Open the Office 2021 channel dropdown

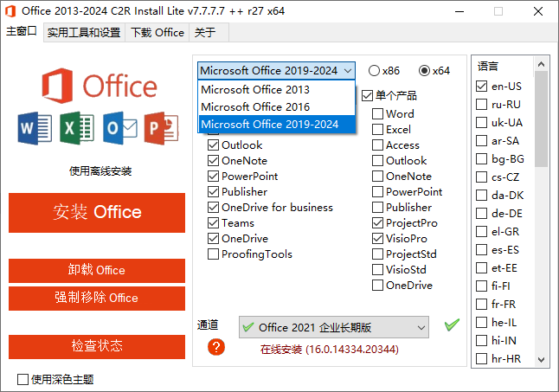(x=334, y=327)
